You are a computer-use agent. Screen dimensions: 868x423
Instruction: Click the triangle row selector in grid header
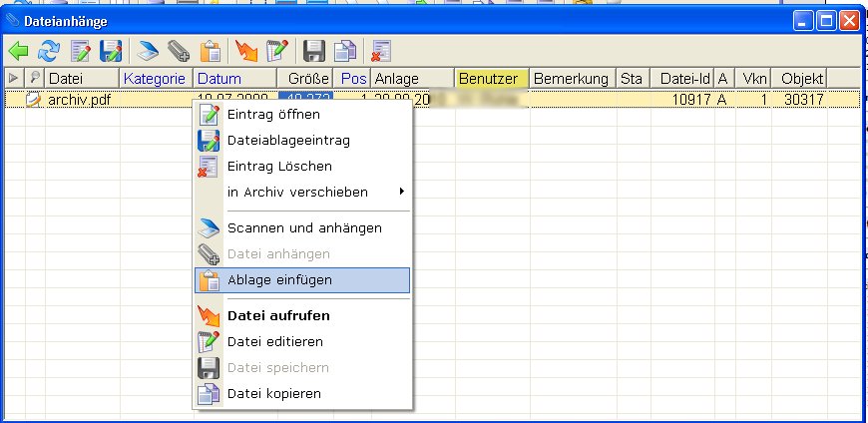[x=13, y=78]
